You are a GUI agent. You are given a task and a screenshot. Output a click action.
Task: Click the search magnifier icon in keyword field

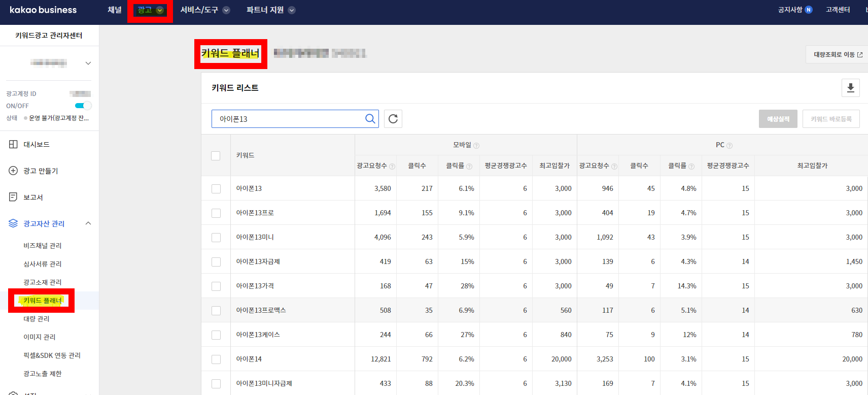pos(370,119)
